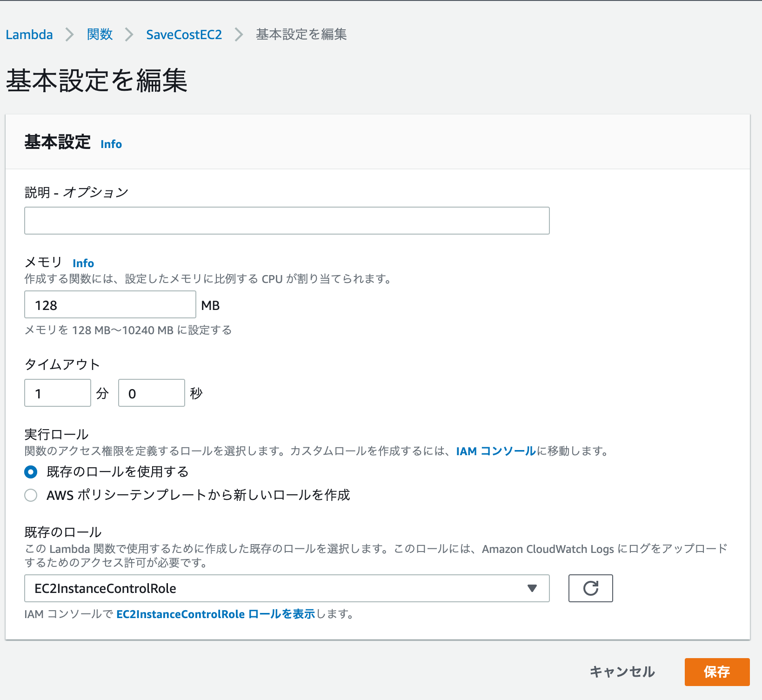
Task: Click the memory field showing 128
Action: click(110, 304)
